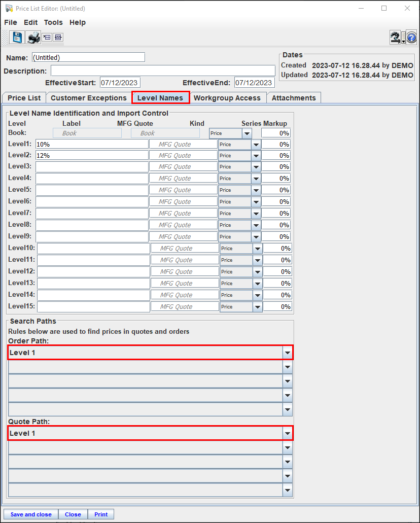Switch to the Workgroup Access tab

pos(227,98)
